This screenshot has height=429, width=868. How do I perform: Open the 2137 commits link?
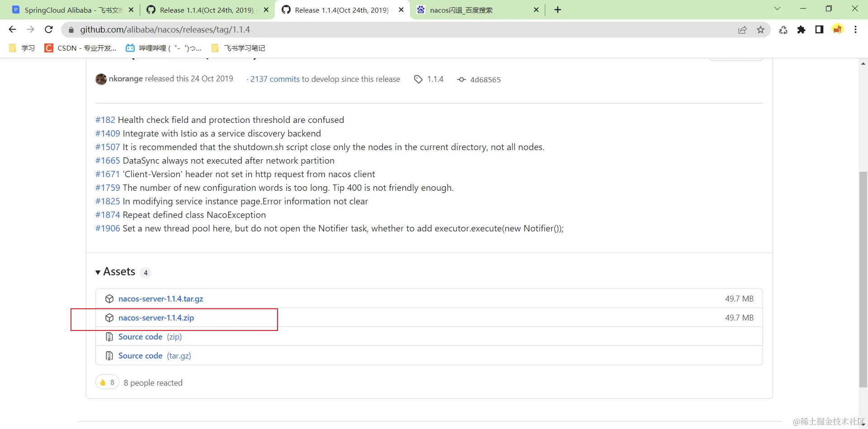pyautogui.click(x=275, y=79)
